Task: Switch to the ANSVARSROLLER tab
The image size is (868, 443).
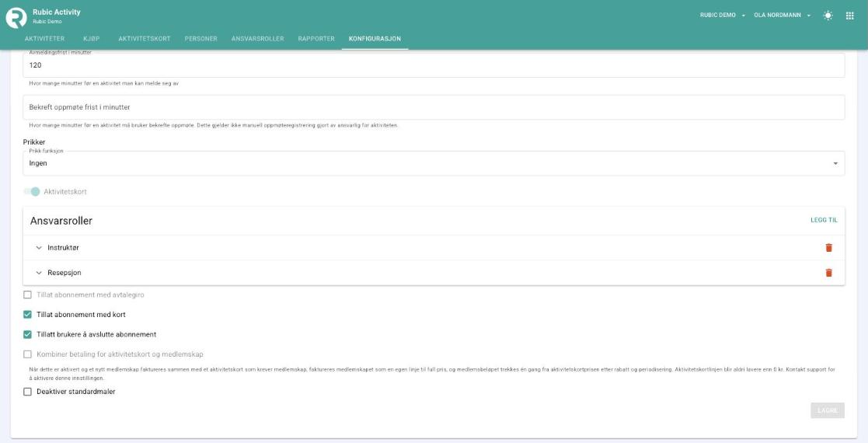Action: (257, 39)
